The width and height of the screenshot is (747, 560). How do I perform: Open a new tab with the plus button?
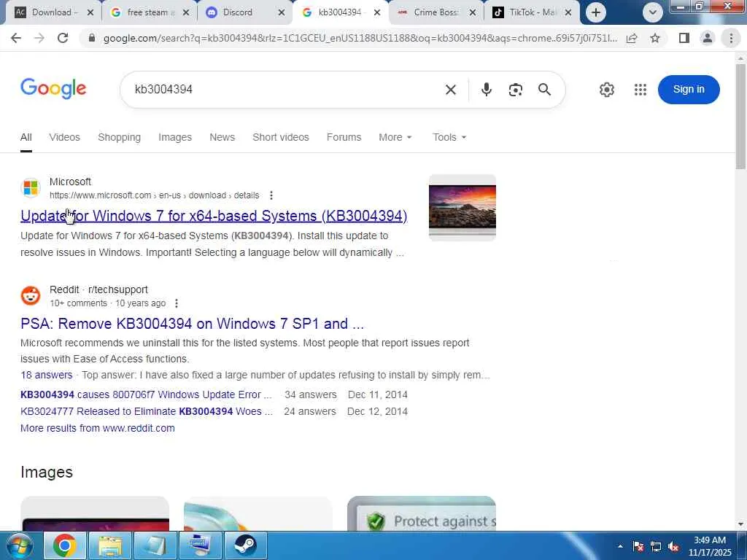point(595,12)
